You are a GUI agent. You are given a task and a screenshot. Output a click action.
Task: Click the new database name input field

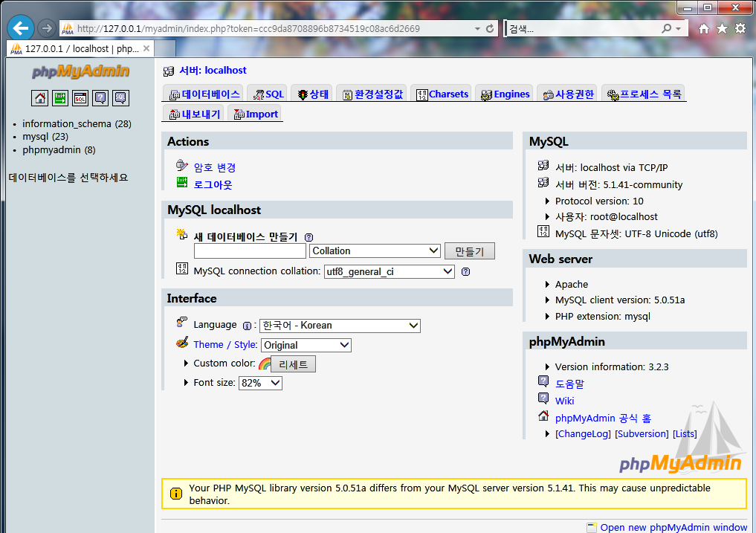[250, 251]
